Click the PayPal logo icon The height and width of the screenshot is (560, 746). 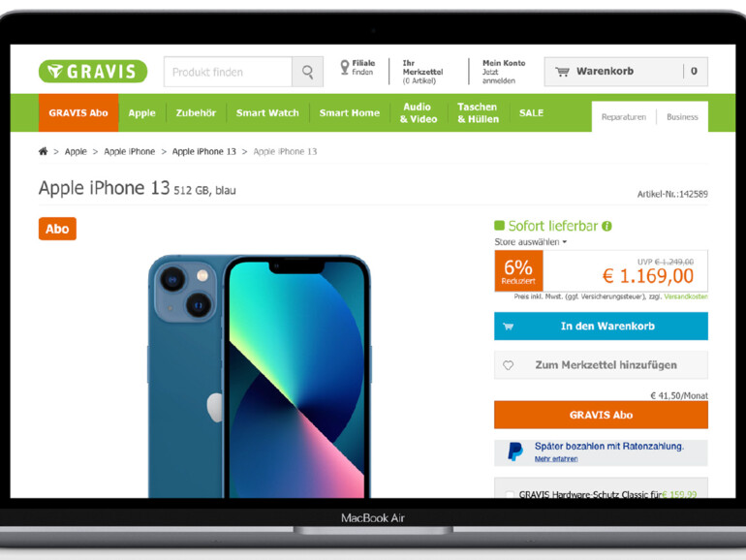coord(514,451)
